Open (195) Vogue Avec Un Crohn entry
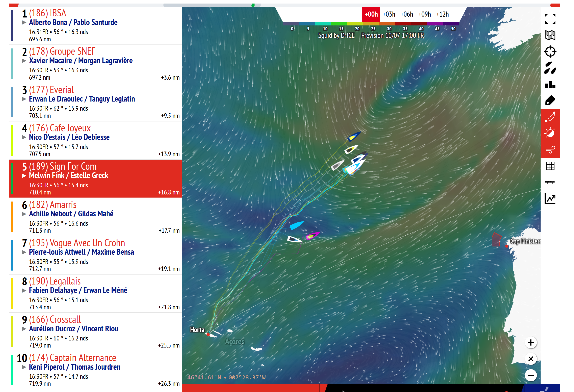This screenshot has width=574, height=392. click(95, 255)
